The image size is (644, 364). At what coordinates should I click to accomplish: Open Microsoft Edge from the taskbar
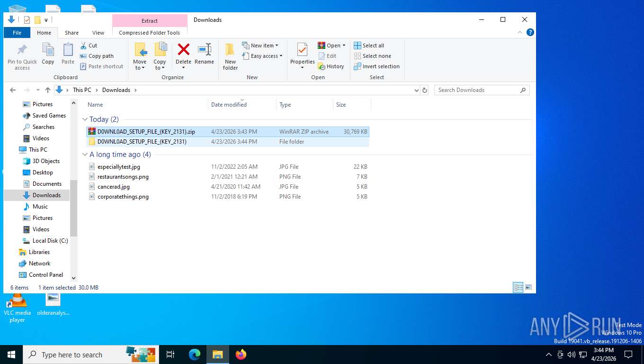point(194,354)
